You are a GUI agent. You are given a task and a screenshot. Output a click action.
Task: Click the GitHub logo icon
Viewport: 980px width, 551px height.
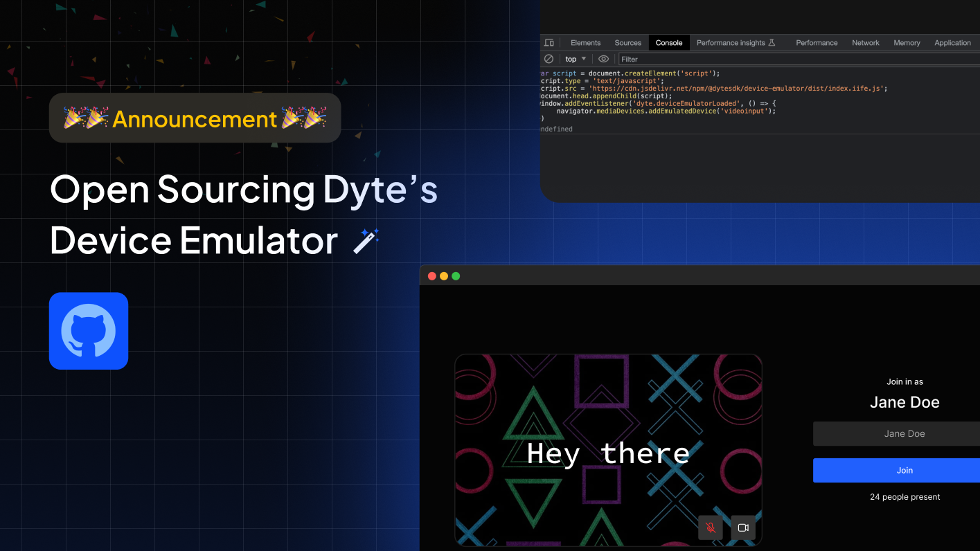88,330
